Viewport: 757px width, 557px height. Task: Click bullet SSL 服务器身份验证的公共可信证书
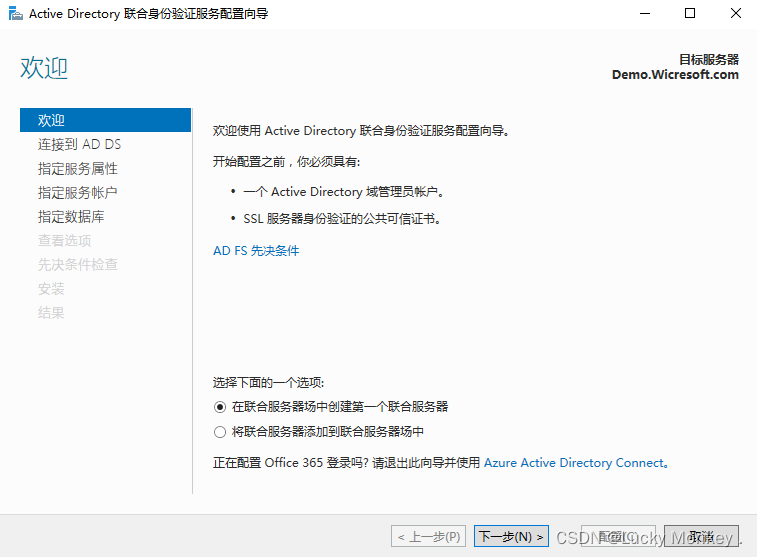[x=341, y=219]
